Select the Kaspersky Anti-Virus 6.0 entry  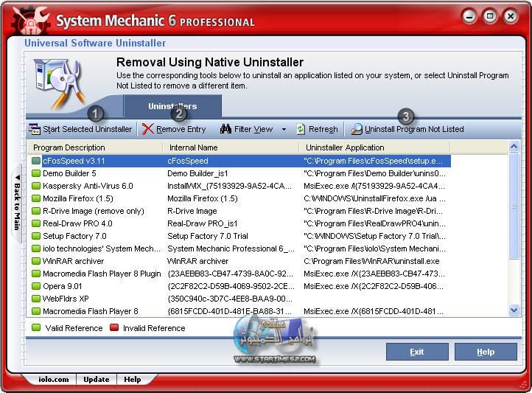88,186
